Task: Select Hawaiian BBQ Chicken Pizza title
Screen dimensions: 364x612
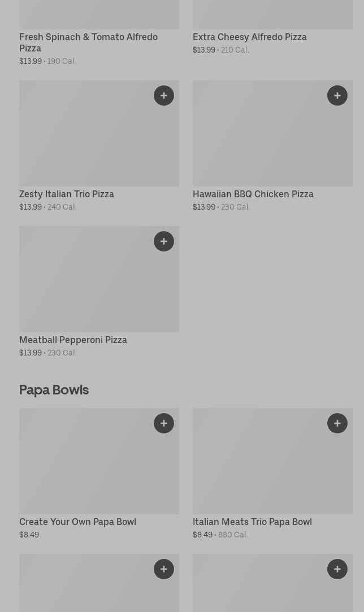Action: 253,194
